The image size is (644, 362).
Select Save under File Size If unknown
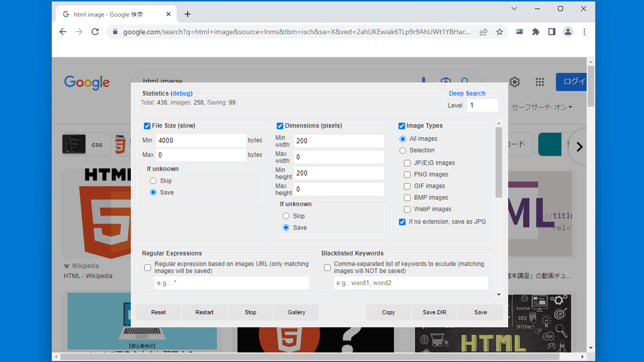(153, 193)
